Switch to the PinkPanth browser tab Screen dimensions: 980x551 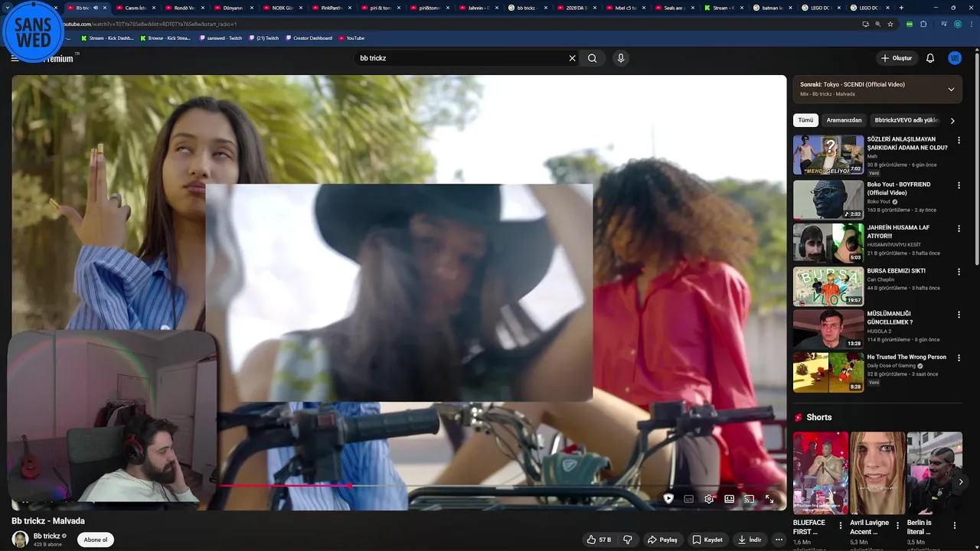click(x=331, y=8)
